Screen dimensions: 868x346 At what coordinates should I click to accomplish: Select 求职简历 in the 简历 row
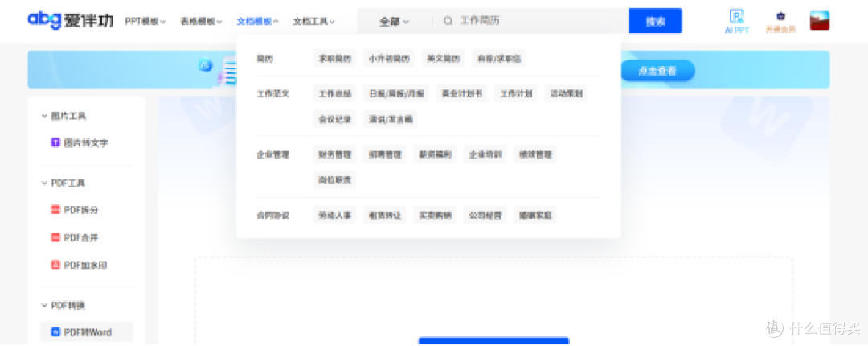(x=335, y=58)
